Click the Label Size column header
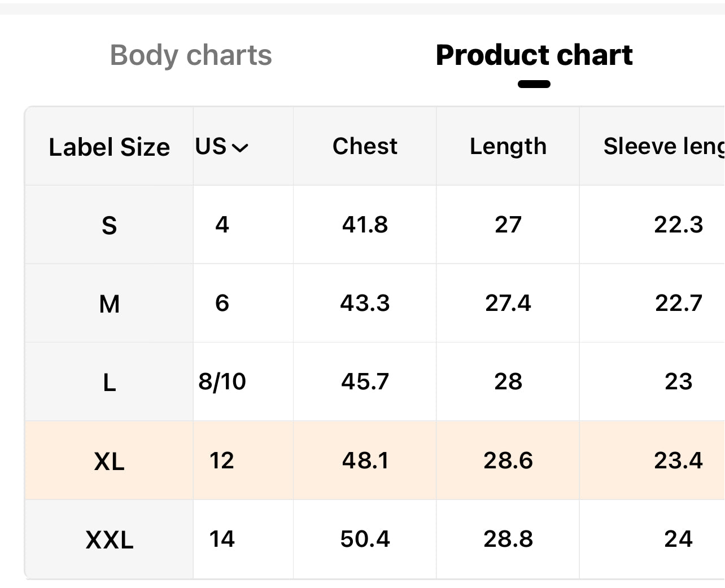725x588 pixels. (x=109, y=147)
